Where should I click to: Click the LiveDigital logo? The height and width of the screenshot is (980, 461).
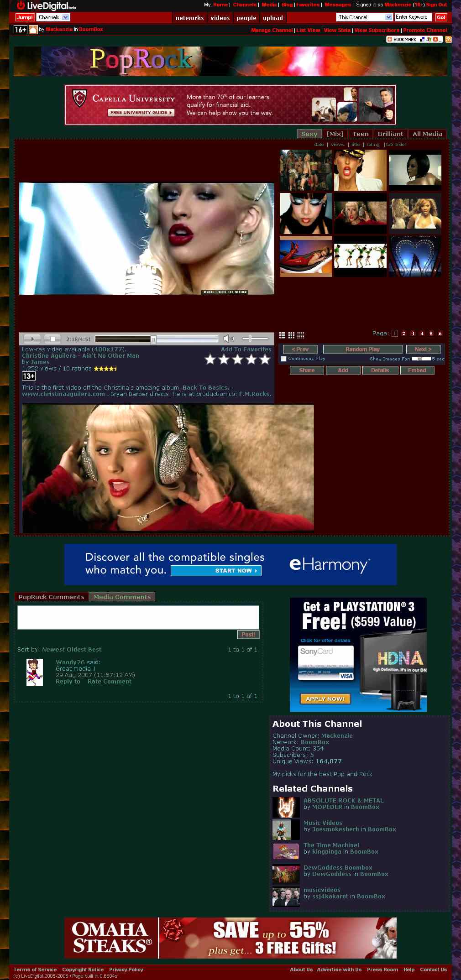pyautogui.click(x=46, y=5)
